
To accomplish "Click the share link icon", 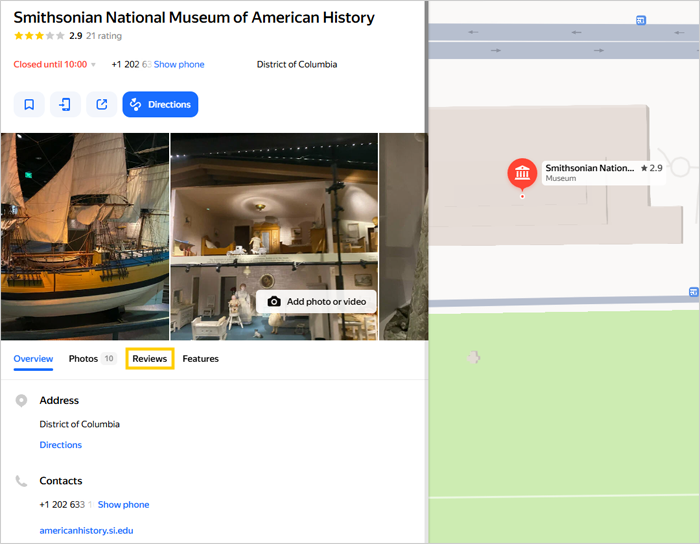I will (x=102, y=104).
